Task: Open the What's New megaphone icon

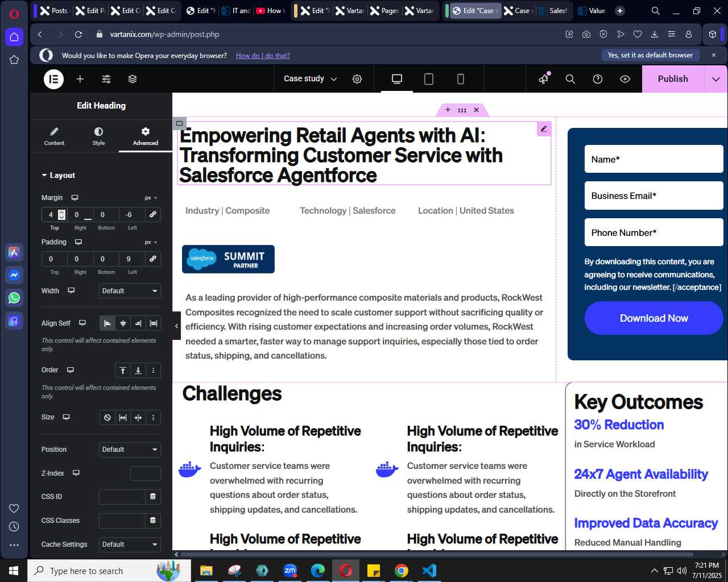Action: (x=544, y=79)
